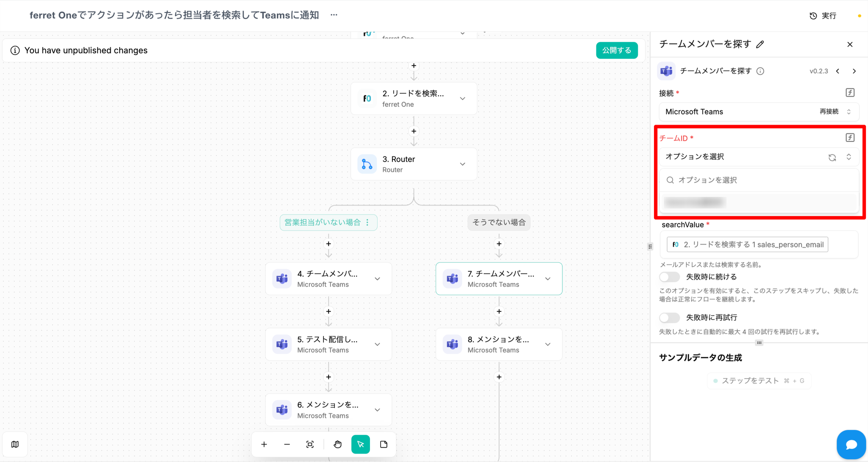The height and width of the screenshot is (462, 868).
Task: Enable the 失敗時に続ける toggle
Action: click(669, 277)
